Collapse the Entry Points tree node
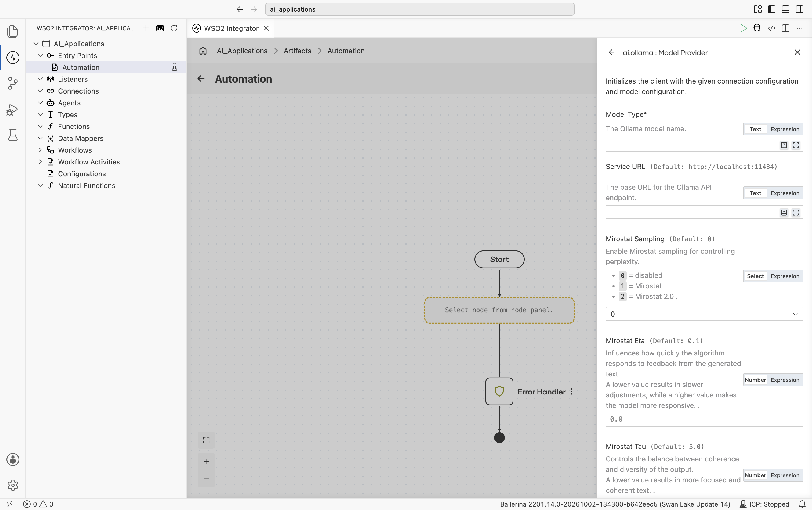Viewport: 812px width, 510px height. (x=40, y=55)
